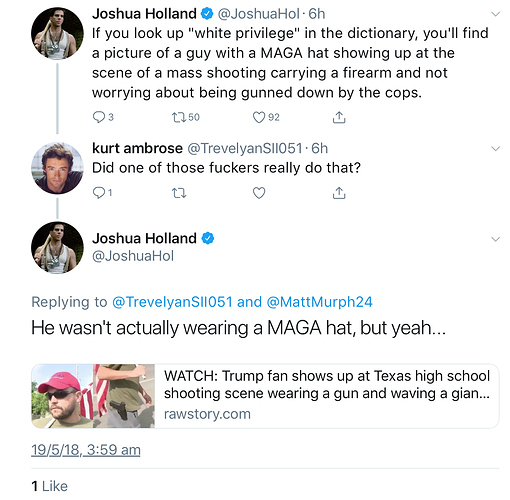
Task: Open @TrevelyanSII051 mention in replying-to line
Action: point(172,302)
